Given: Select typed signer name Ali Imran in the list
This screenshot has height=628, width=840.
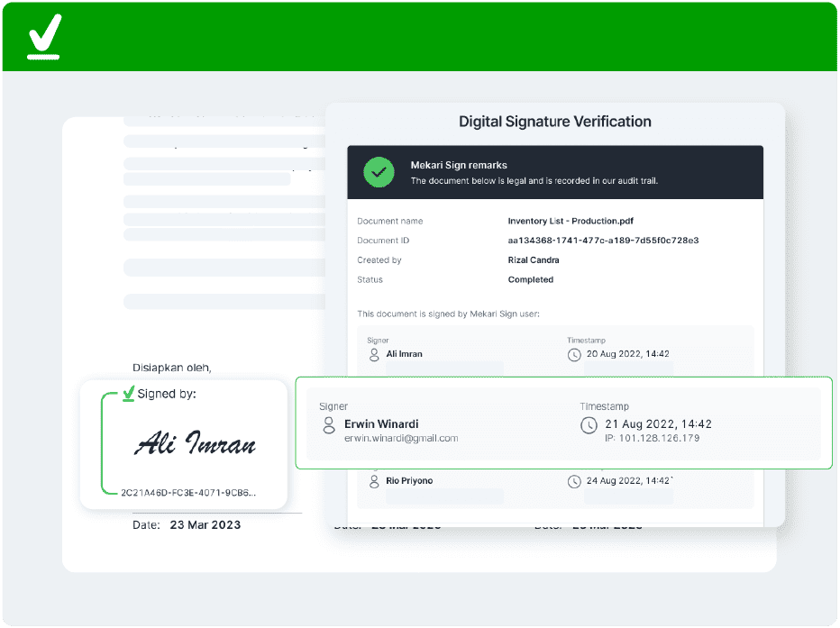Looking at the screenshot, I should 404,354.
